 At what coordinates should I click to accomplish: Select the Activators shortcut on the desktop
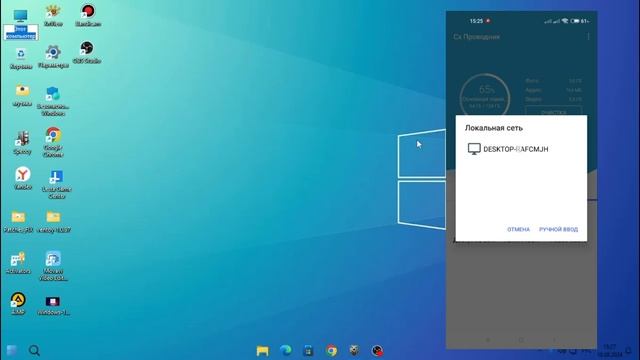coord(18,262)
